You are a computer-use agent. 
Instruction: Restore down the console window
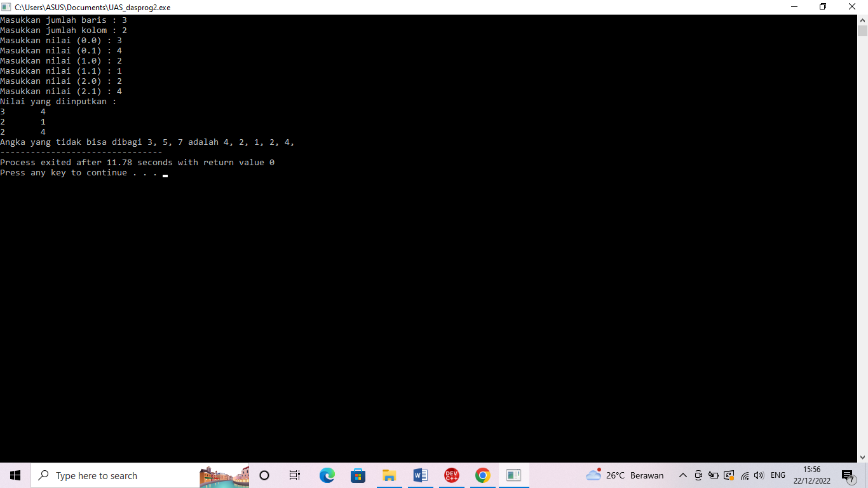823,7
